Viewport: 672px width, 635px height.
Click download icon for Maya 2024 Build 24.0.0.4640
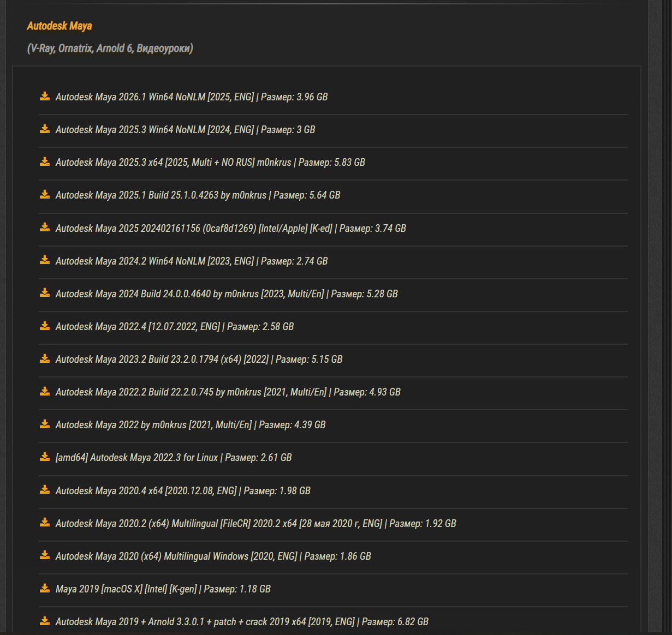pos(45,293)
